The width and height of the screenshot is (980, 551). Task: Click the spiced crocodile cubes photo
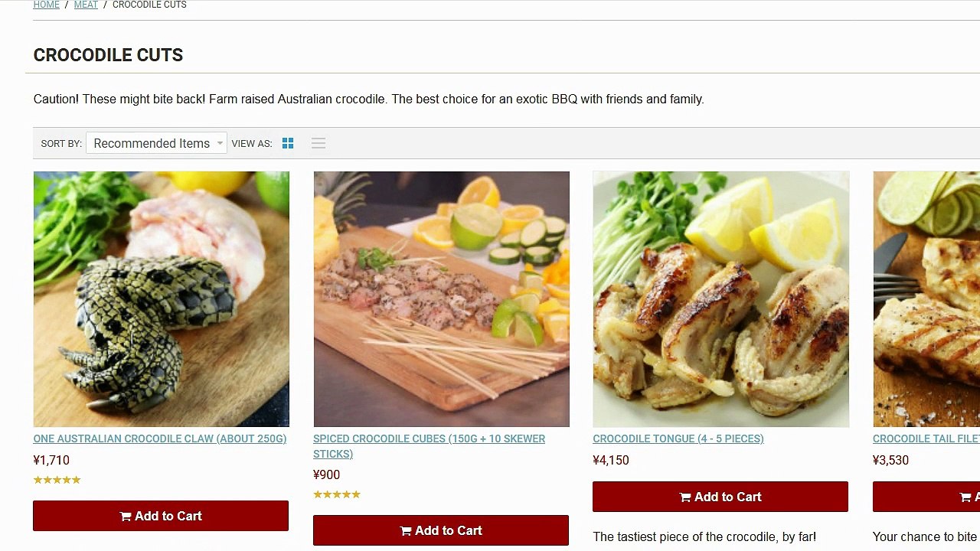click(x=442, y=299)
